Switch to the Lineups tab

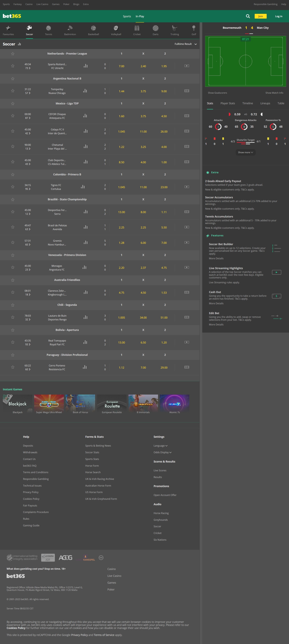pos(265,103)
